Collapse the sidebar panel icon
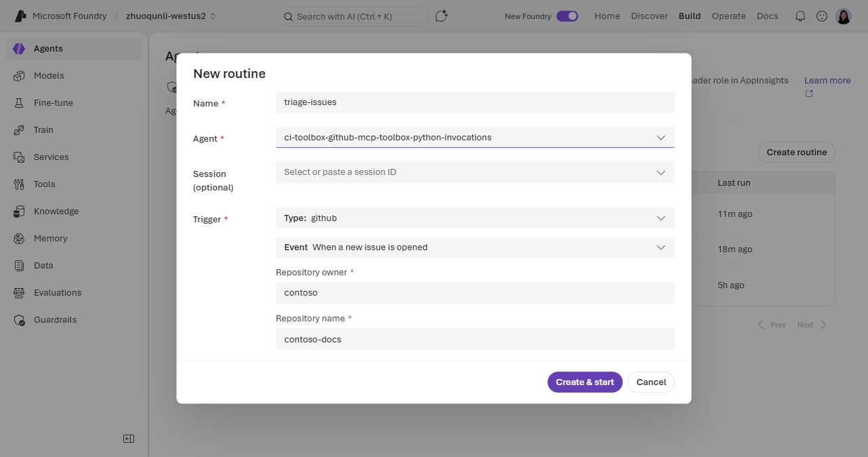This screenshot has height=457, width=868. click(129, 439)
